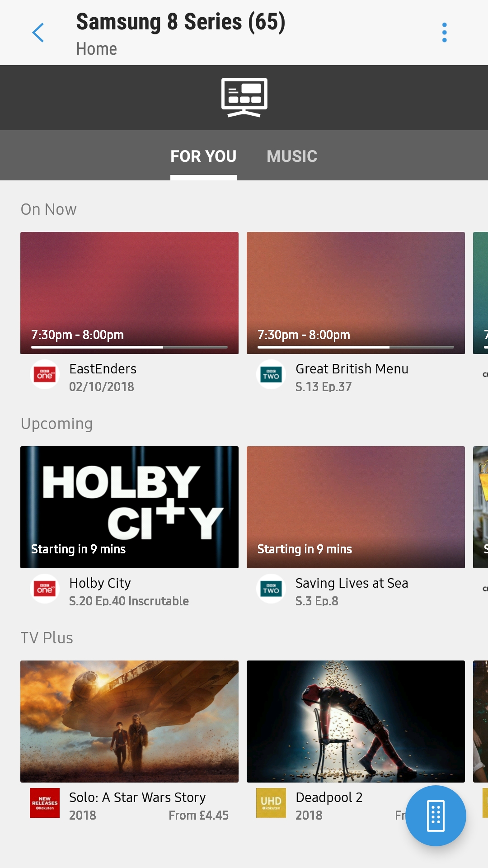Tap the '02/10/2018' date under EastEnders

pyautogui.click(x=102, y=387)
